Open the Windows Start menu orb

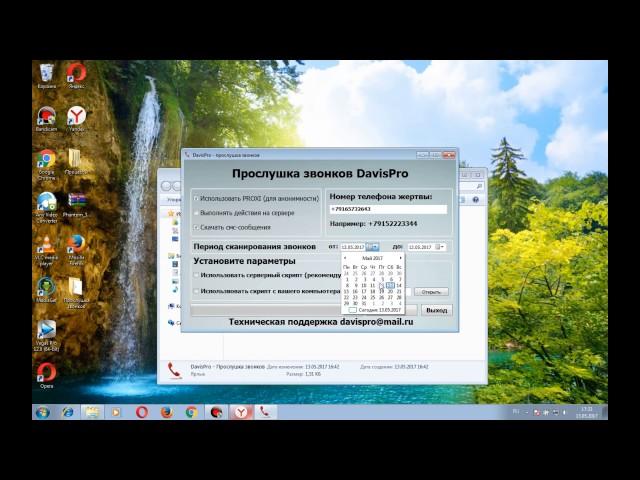[42, 412]
